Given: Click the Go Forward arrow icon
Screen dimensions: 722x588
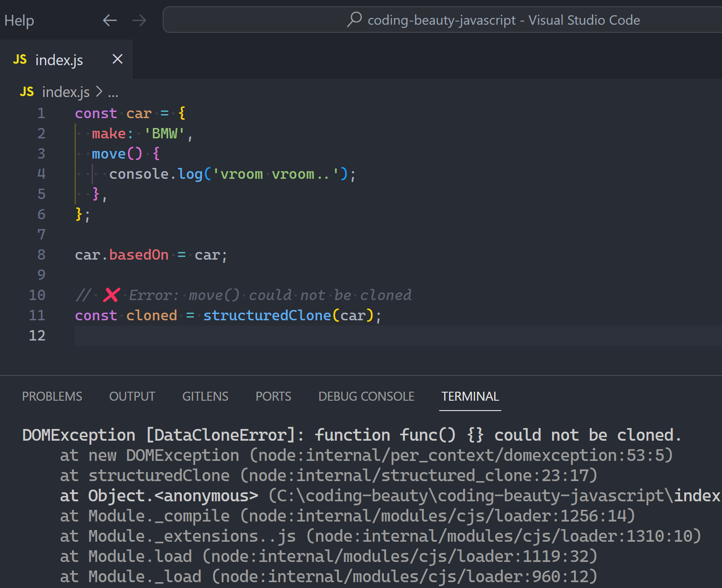Looking at the screenshot, I should coord(139,20).
